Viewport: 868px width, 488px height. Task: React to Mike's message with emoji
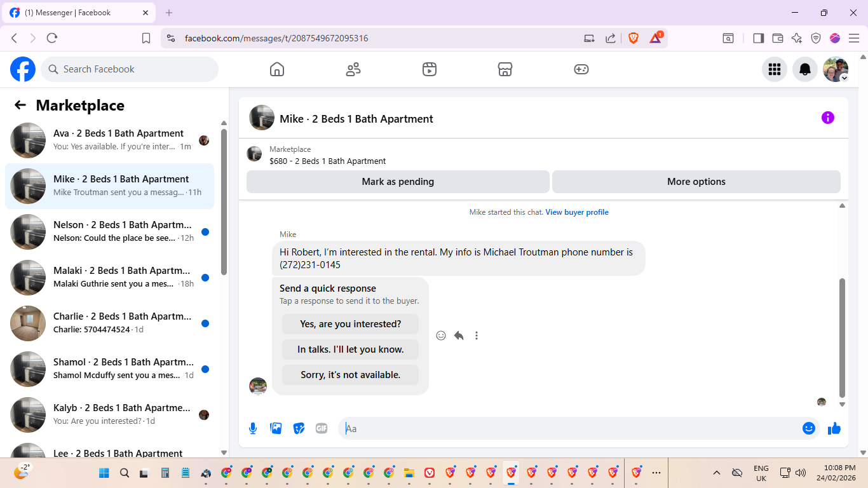(x=441, y=335)
